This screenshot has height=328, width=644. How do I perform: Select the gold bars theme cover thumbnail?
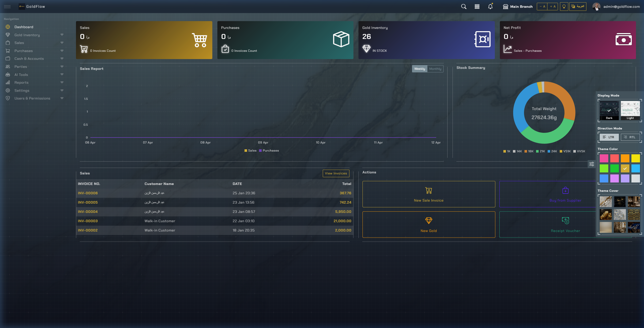click(x=606, y=214)
